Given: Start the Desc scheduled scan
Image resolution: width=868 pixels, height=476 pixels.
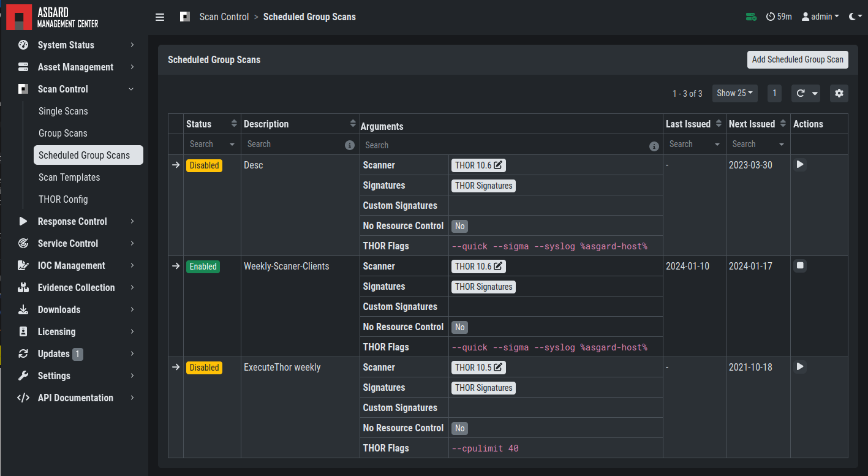Looking at the screenshot, I should (800, 164).
